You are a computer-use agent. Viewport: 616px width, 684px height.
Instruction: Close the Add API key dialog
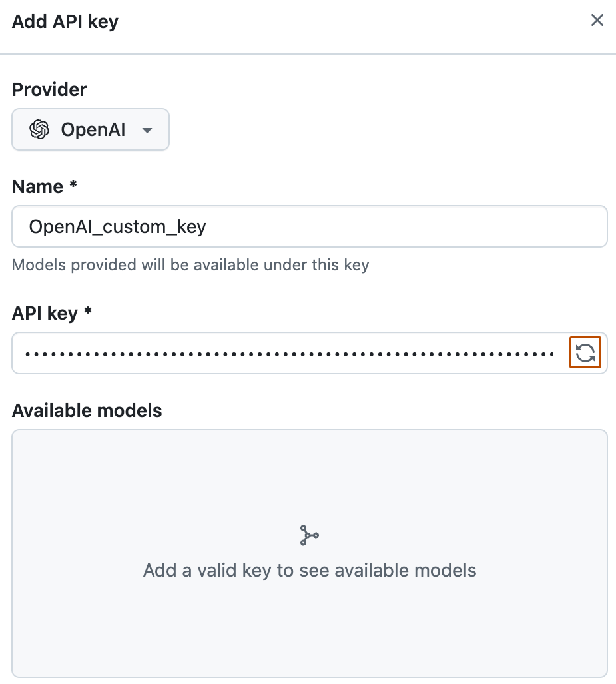[x=597, y=20]
